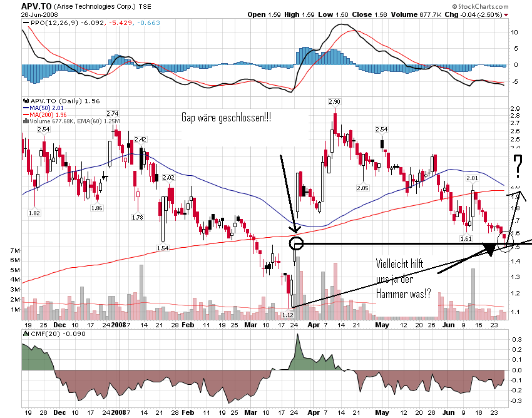Click the 1.82 low price label
This screenshot has height=418, width=532.
pos(34,213)
